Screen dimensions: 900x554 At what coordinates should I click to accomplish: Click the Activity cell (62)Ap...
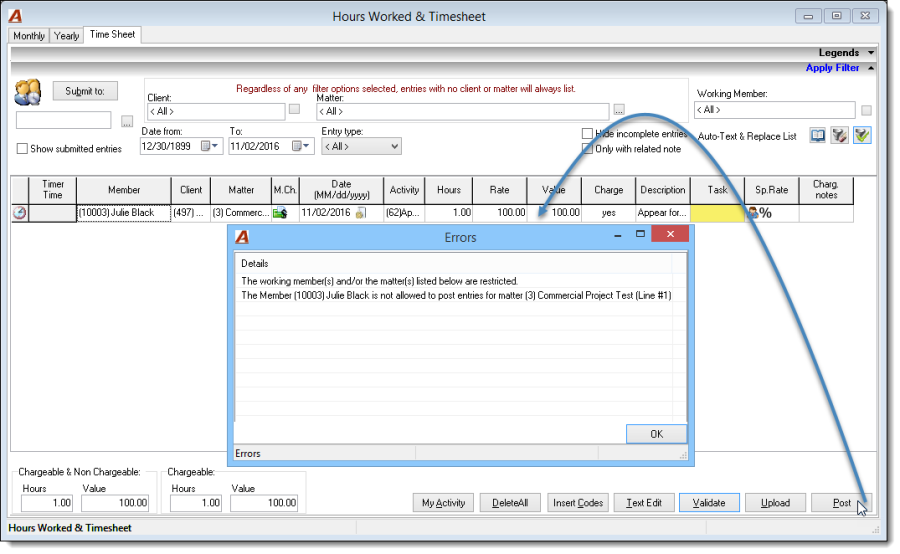pyautogui.click(x=404, y=213)
